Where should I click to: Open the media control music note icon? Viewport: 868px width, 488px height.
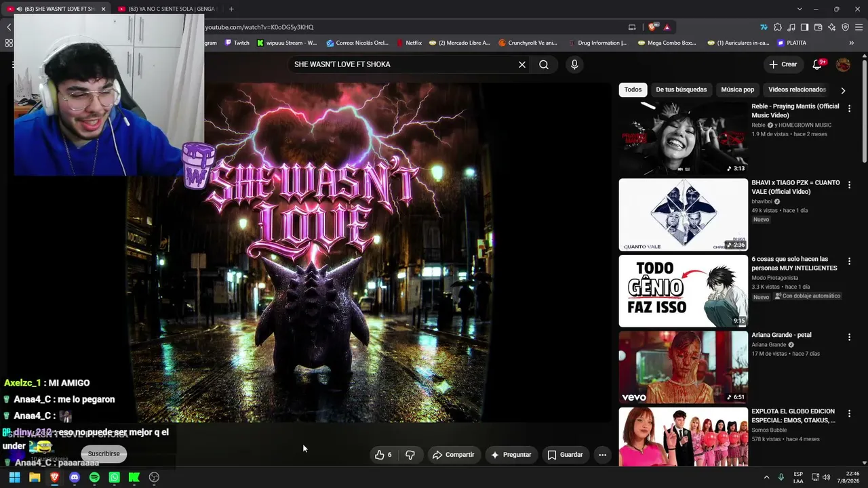tap(791, 27)
